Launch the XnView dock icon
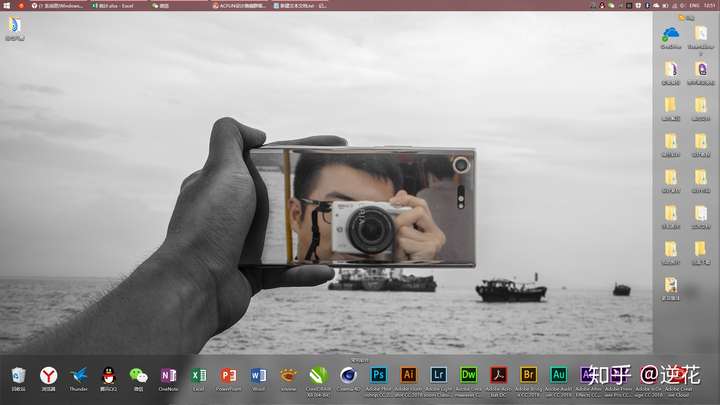Image resolution: width=720 pixels, height=405 pixels. tap(288, 376)
